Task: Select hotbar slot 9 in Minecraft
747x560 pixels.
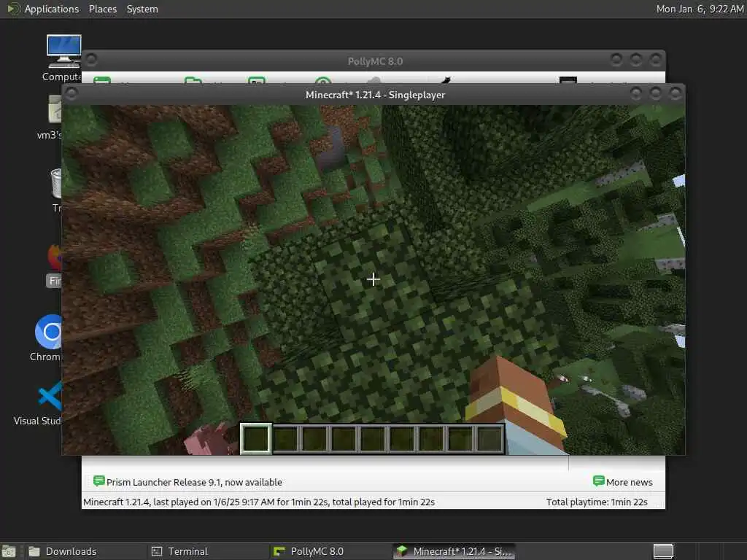Action: coord(489,438)
